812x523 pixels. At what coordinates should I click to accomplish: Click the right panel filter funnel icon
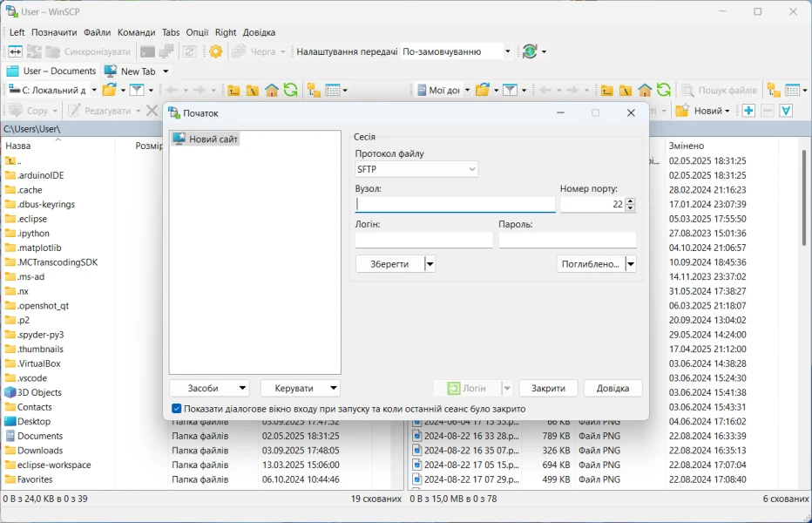[x=510, y=90]
